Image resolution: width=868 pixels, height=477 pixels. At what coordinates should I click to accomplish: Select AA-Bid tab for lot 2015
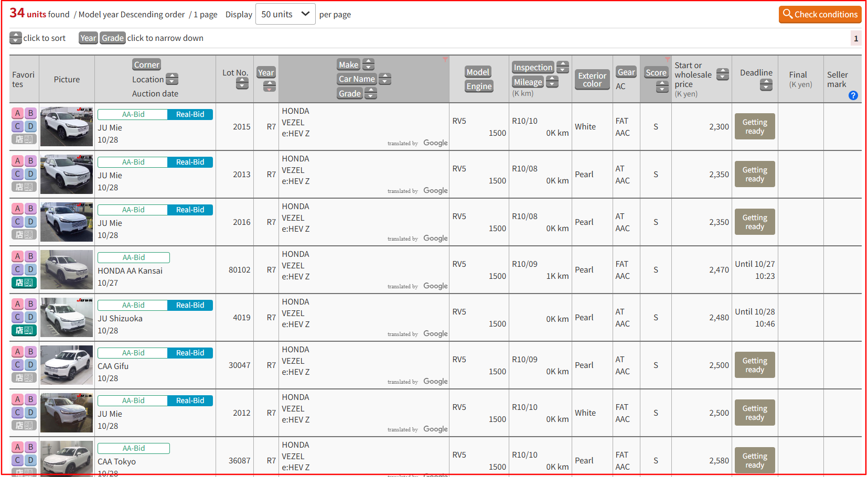pos(133,114)
